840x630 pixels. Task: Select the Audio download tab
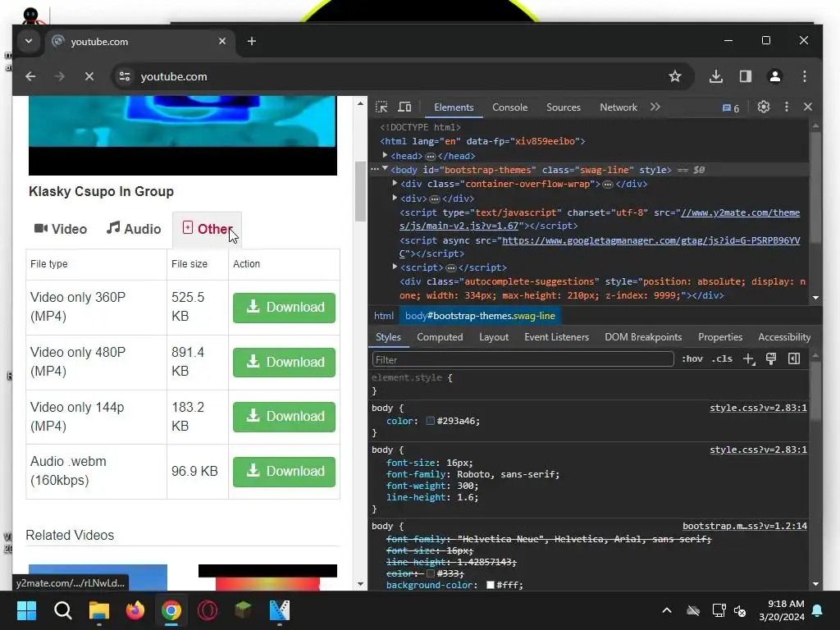coord(134,230)
